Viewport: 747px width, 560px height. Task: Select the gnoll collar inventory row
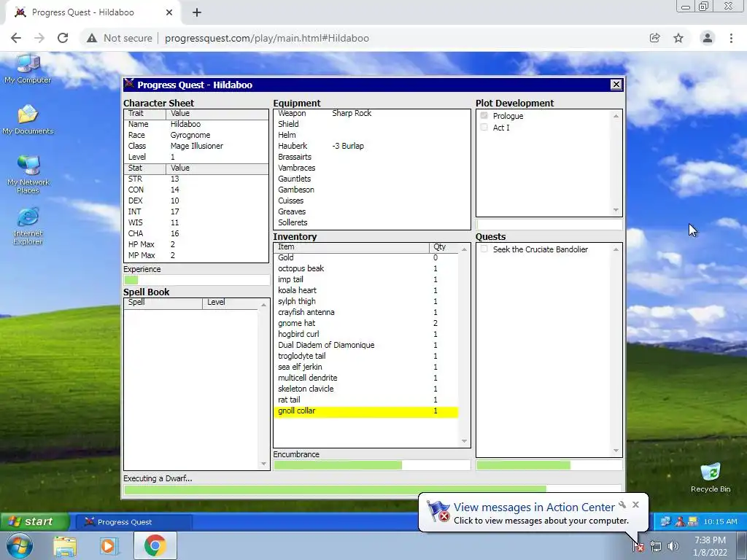365,411
